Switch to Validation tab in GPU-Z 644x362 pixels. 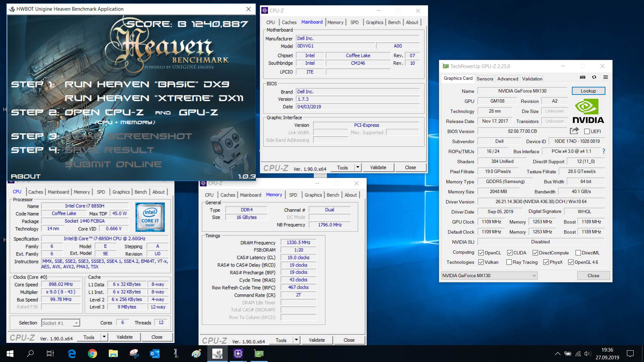click(532, 79)
